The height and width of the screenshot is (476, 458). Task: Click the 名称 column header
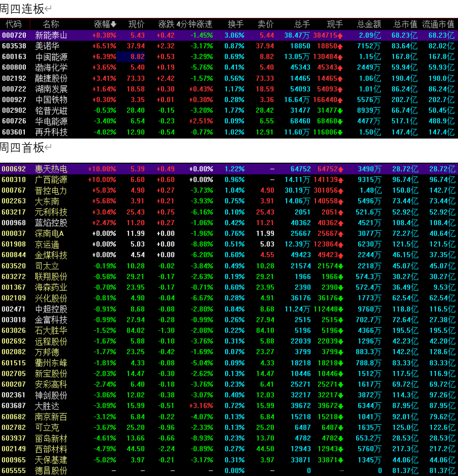[x=51, y=24]
